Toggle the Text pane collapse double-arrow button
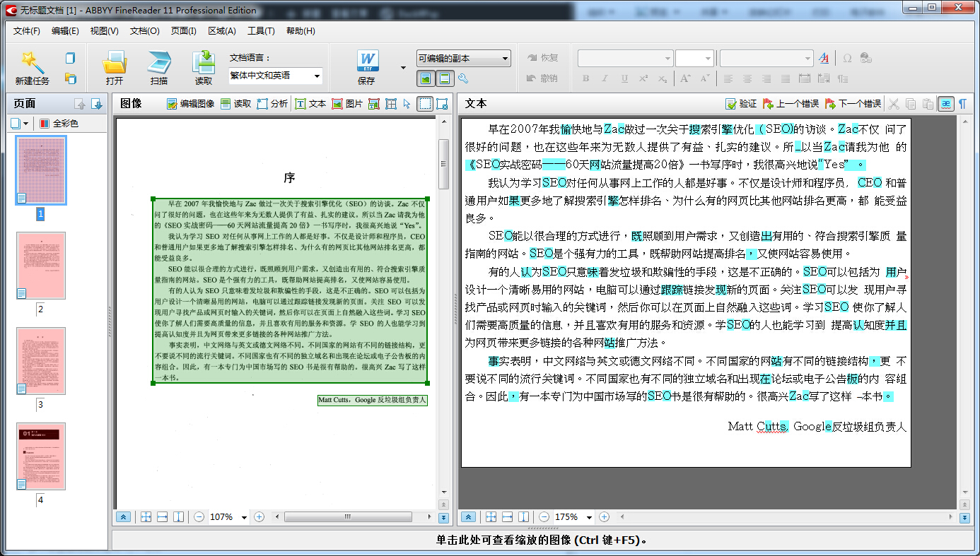The width and height of the screenshot is (980, 556). pos(468,517)
